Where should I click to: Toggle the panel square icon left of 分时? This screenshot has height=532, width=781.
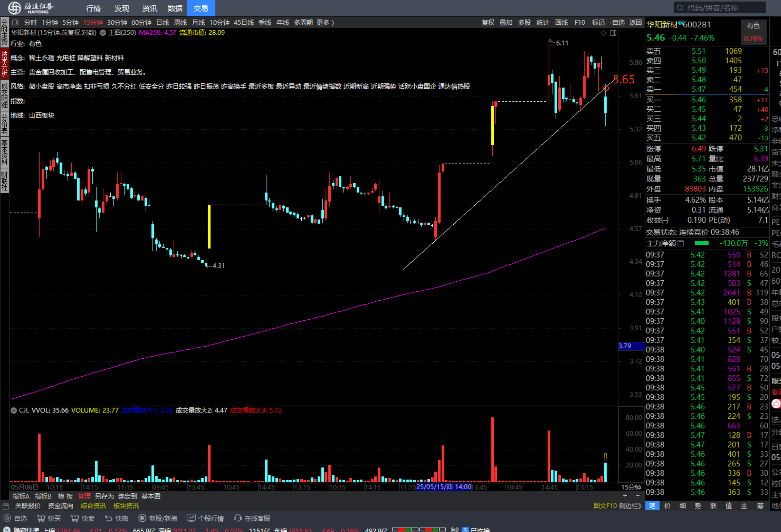[x=15, y=23]
